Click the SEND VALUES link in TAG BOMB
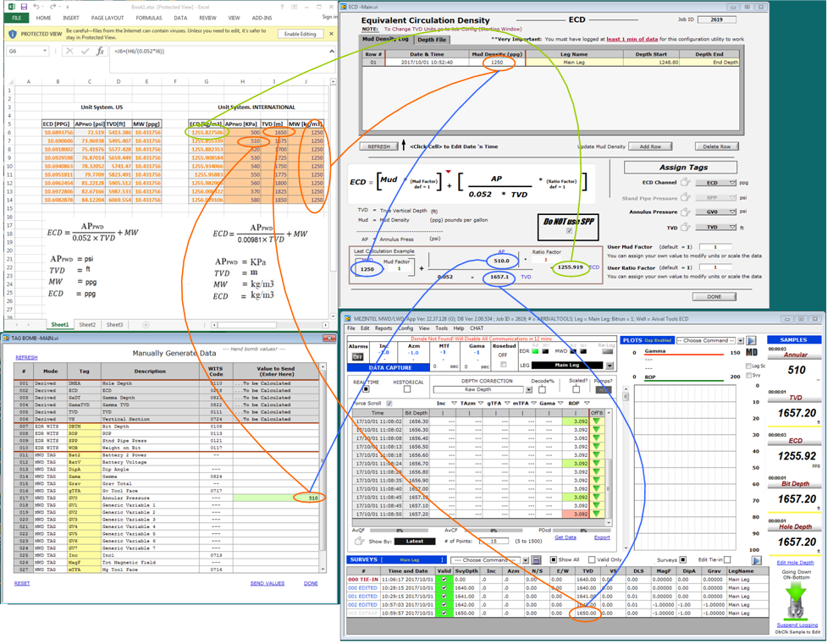 pyautogui.click(x=268, y=583)
